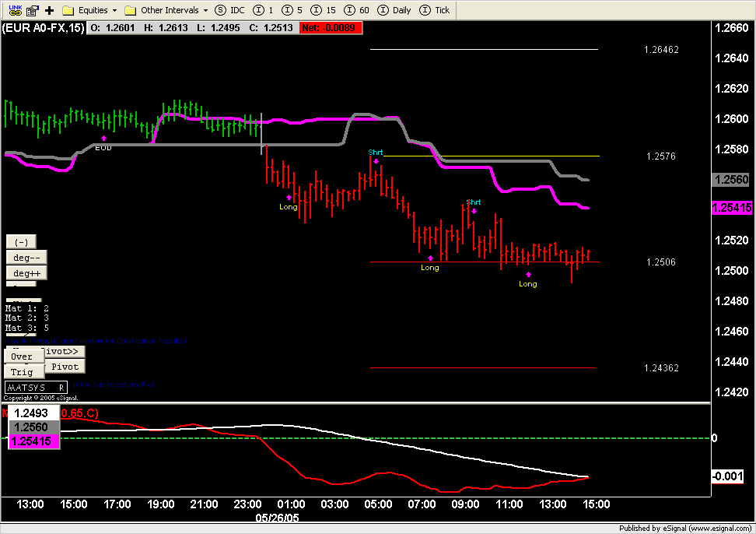Click the lower Pivot button
Image resolution: width=756 pixels, height=534 pixels.
point(65,367)
